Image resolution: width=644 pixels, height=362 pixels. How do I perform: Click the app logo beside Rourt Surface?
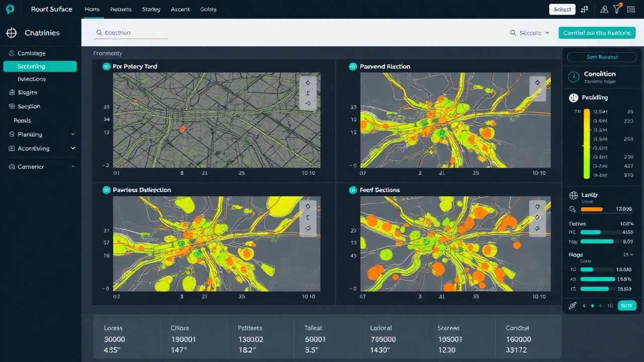point(10,9)
